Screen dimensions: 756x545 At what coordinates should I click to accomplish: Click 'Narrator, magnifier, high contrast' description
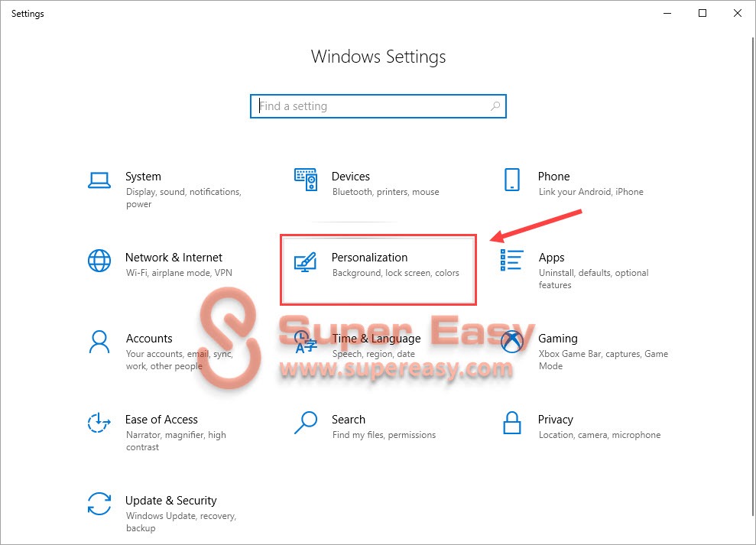[176, 441]
